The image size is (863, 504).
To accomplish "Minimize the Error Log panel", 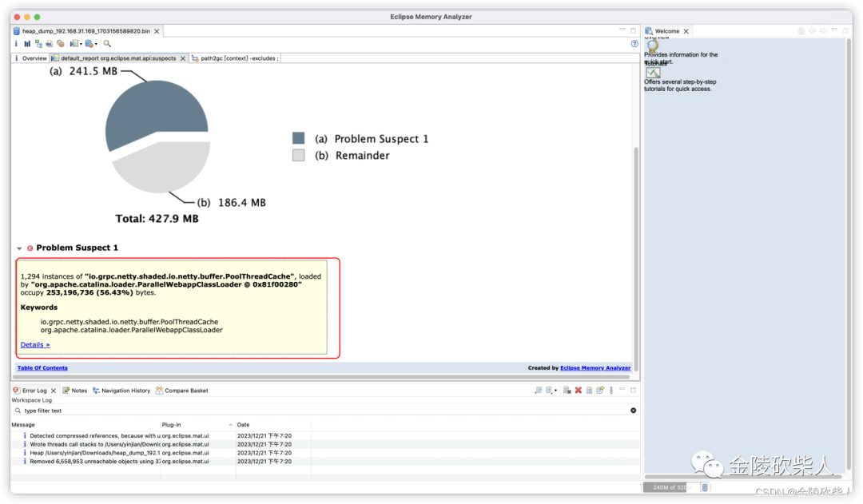I will [622, 389].
